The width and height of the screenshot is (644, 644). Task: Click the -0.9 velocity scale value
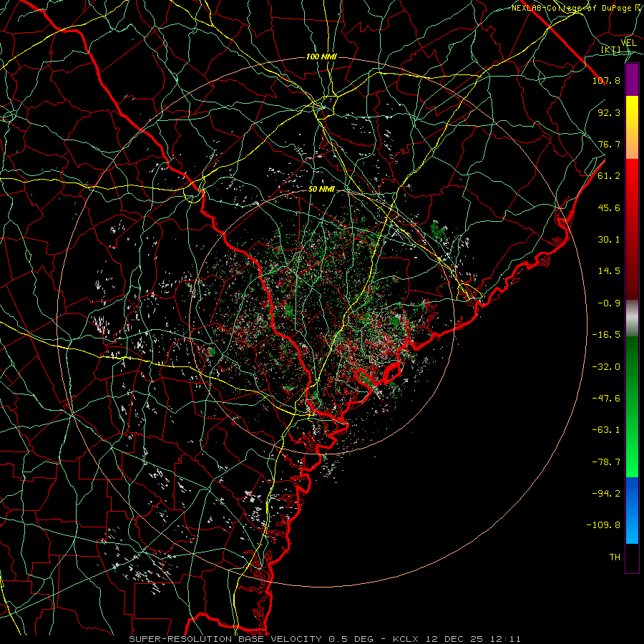coord(609,303)
